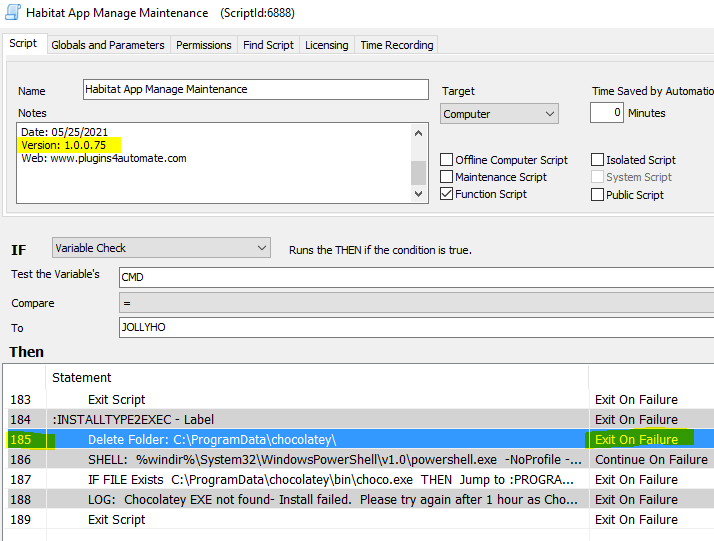Open the Compare operator dropdown

[415, 302]
